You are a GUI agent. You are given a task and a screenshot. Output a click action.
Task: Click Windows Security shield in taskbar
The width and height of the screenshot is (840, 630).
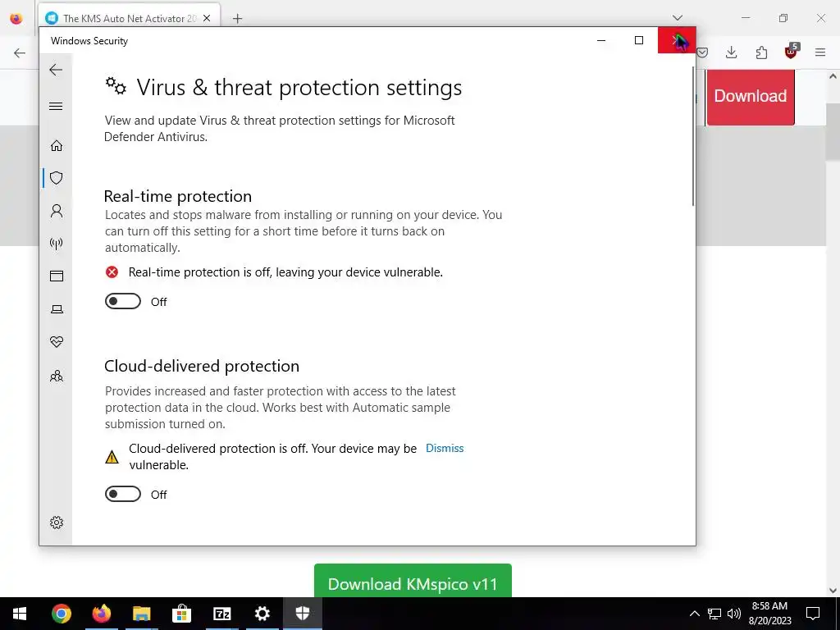click(x=303, y=614)
